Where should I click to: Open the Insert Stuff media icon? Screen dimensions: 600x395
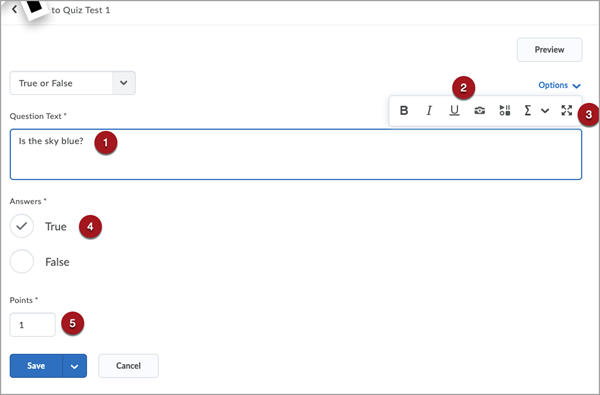point(505,111)
